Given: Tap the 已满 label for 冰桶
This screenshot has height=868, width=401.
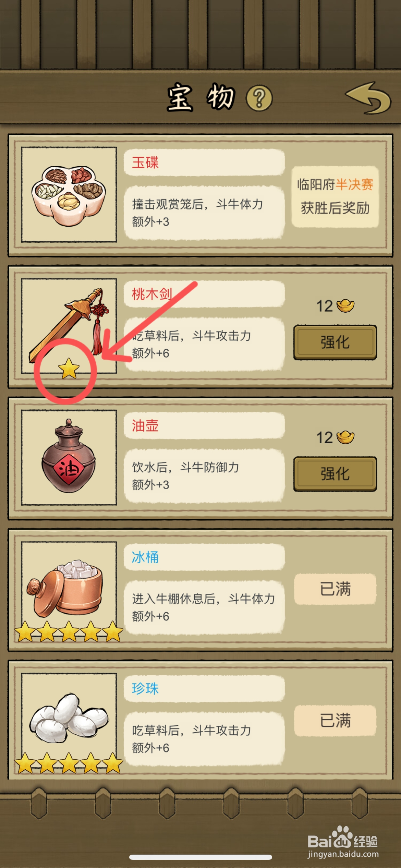Looking at the screenshot, I should pyautogui.click(x=335, y=589).
